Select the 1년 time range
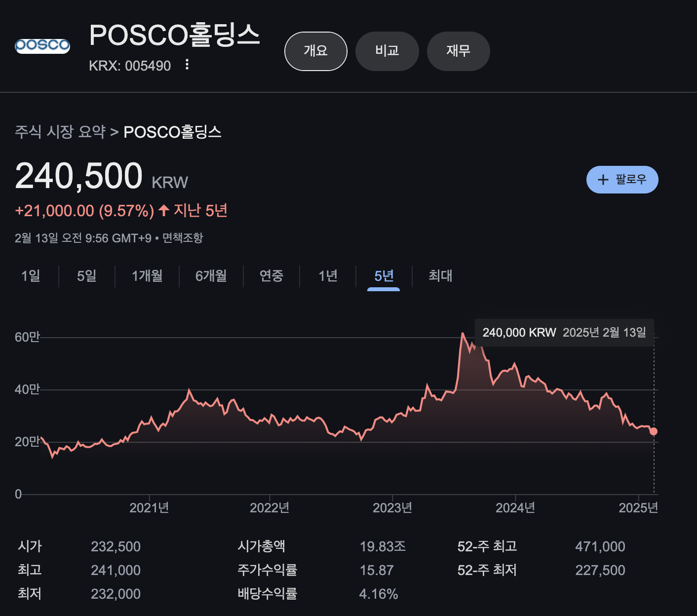Image resolution: width=697 pixels, height=616 pixels. 328,276
